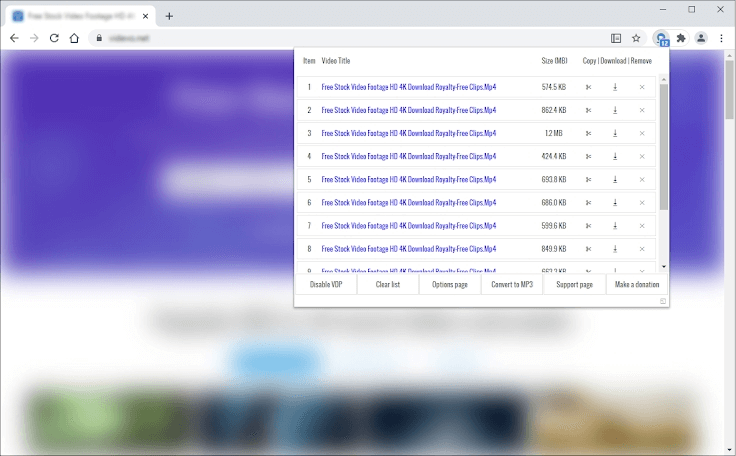
Task: Open the Video DownloadHelper extension icon
Action: click(661, 39)
